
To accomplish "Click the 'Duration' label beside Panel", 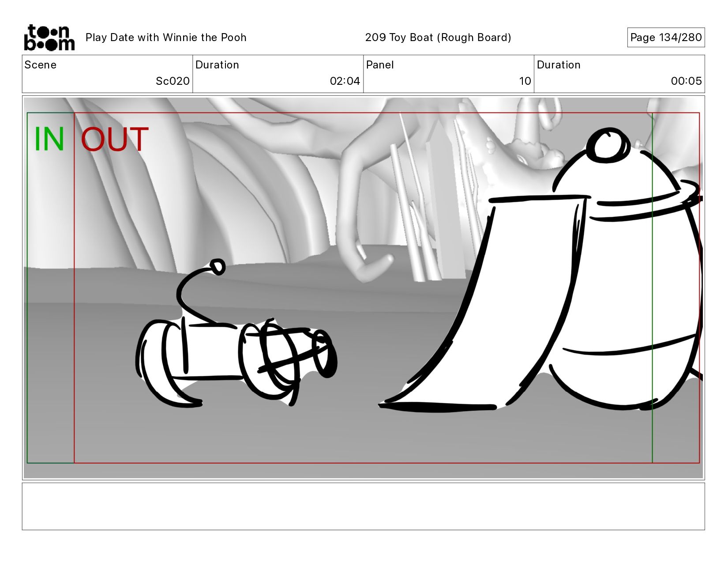I will [559, 65].
